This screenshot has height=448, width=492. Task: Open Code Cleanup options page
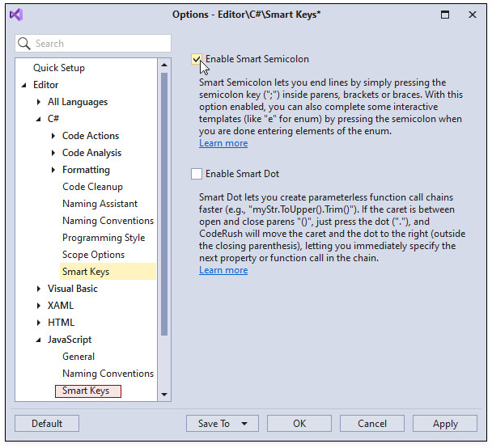coord(92,187)
